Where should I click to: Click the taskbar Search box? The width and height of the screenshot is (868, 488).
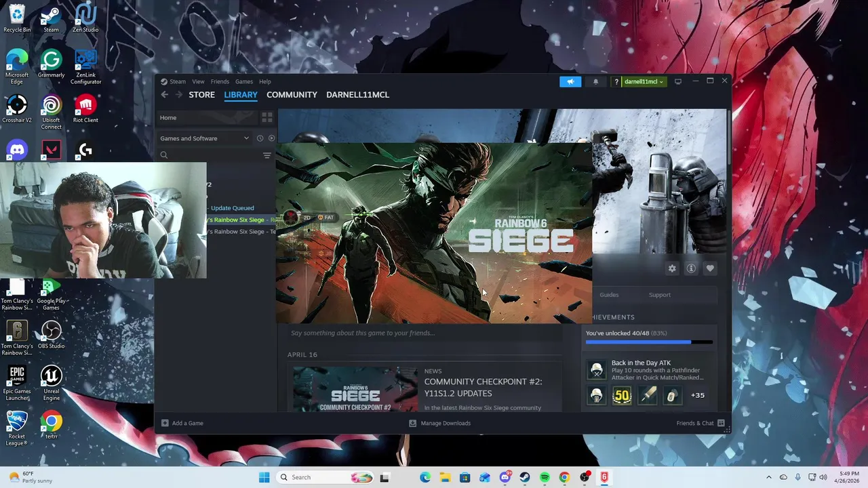click(326, 477)
